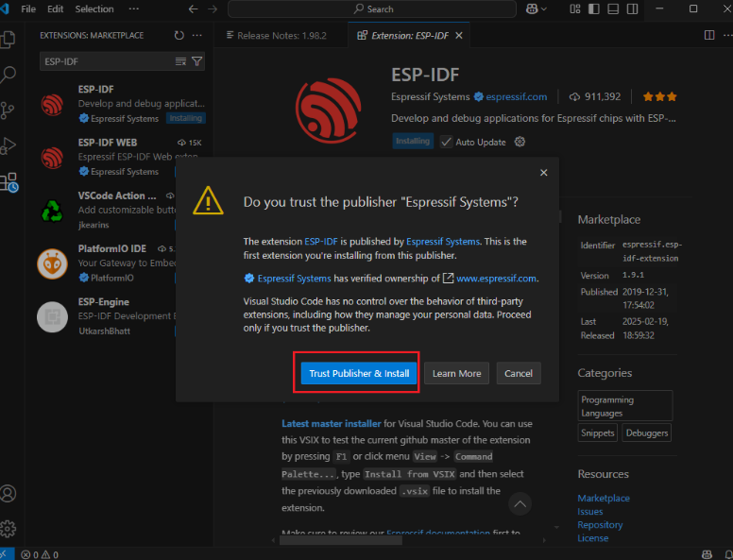Viewport: 733px width, 560px height.
Task: Open ESP-IDF link in dialog text
Action: (321, 242)
